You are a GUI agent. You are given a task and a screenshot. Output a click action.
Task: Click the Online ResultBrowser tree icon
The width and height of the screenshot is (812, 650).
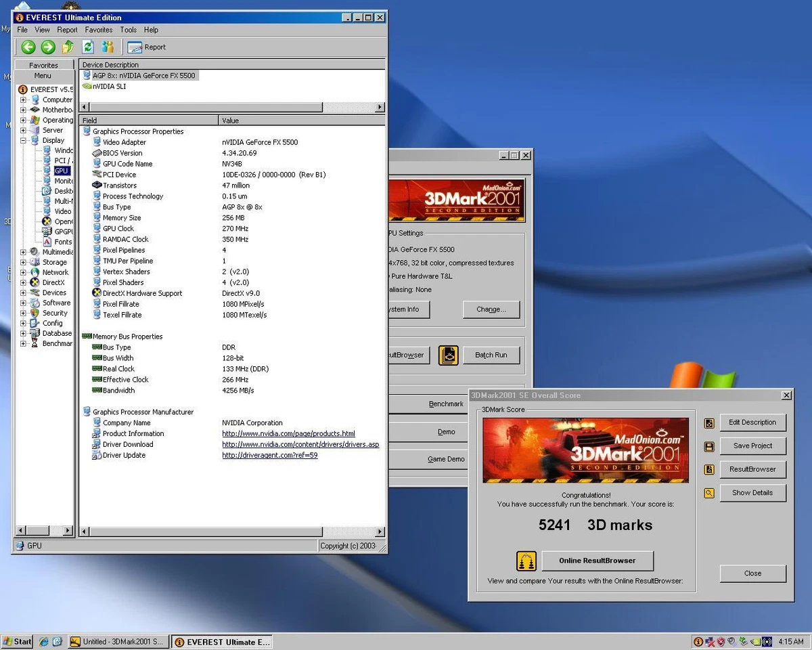click(x=526, y=561)
